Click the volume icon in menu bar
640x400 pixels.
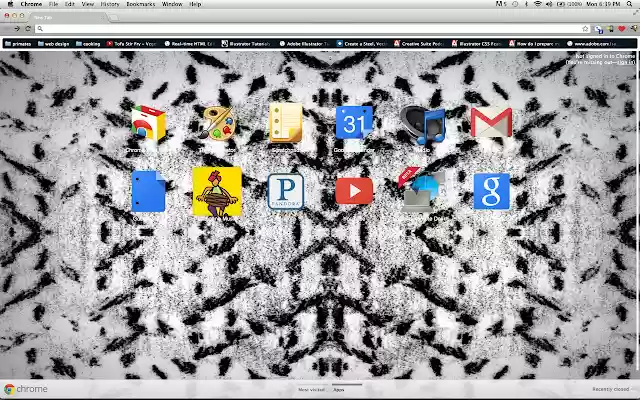point(549,4)
